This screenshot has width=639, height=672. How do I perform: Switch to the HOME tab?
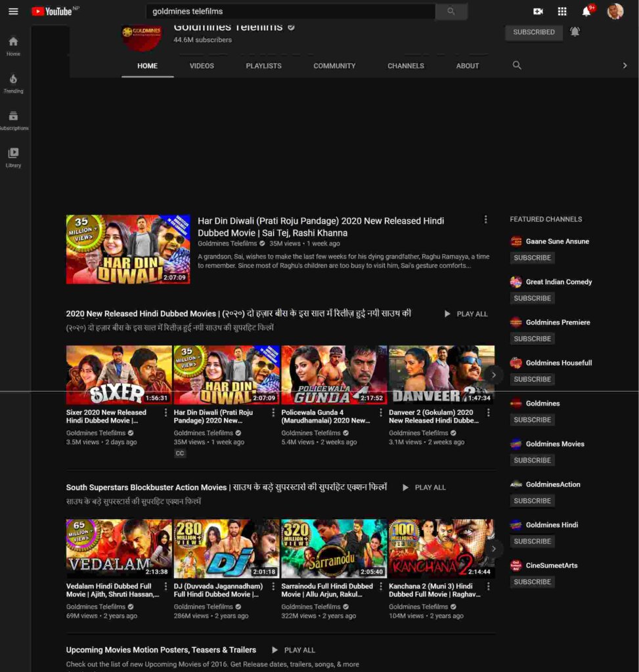148,66
